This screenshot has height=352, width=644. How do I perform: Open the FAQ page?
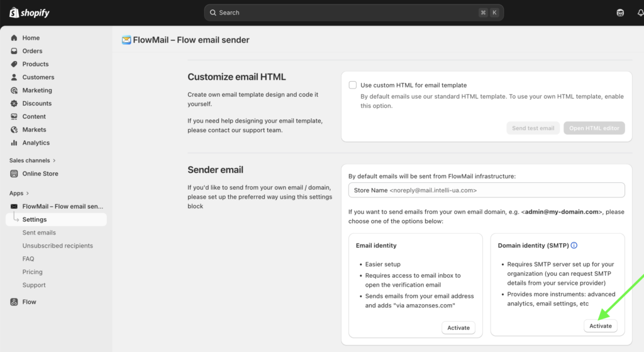click(28, 259)
